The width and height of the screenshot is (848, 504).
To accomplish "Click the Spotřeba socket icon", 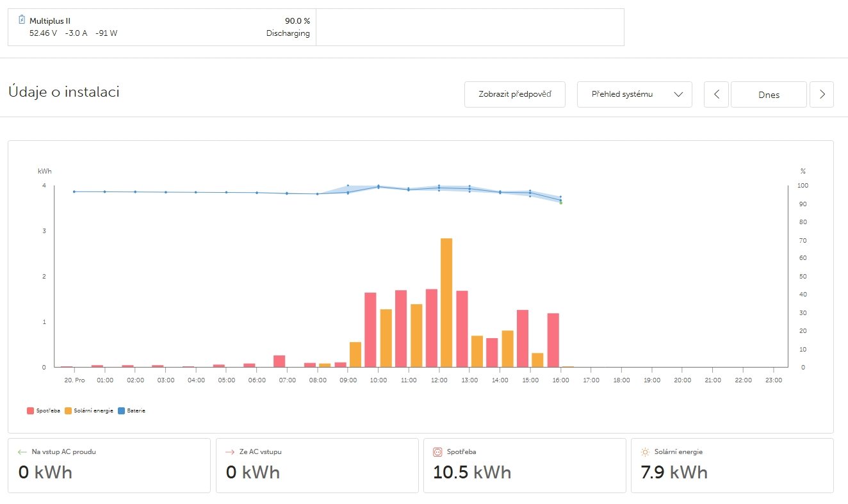I will [438, 451].
